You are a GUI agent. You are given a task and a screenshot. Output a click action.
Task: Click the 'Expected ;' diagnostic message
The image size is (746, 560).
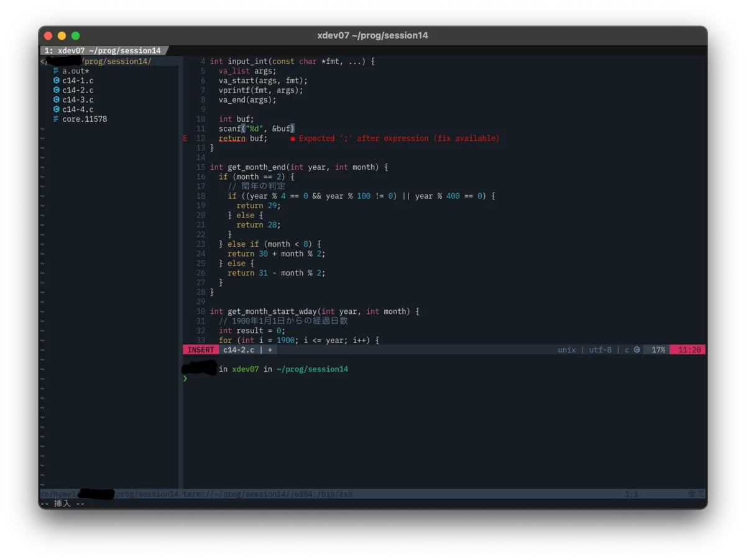coord(398,139)
